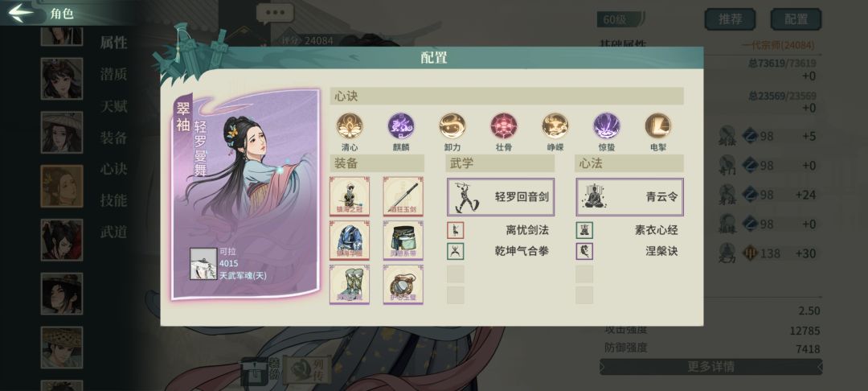Select the 轻罗回音剑 martial art

501,196
